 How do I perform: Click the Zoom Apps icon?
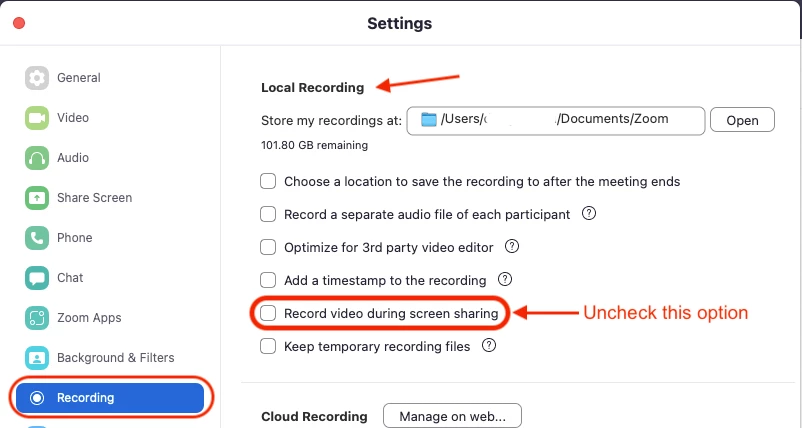(37, 318)
